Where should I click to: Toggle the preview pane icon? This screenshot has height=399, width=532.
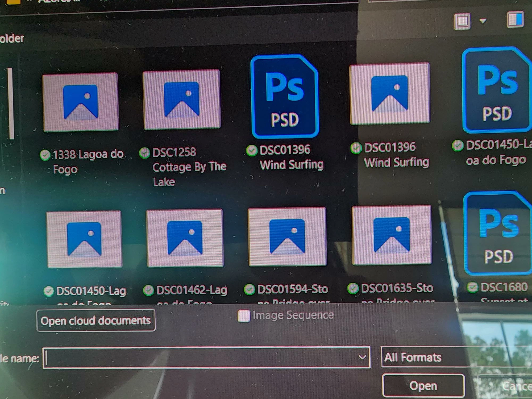pyautogui.click(x=515, y=20)
